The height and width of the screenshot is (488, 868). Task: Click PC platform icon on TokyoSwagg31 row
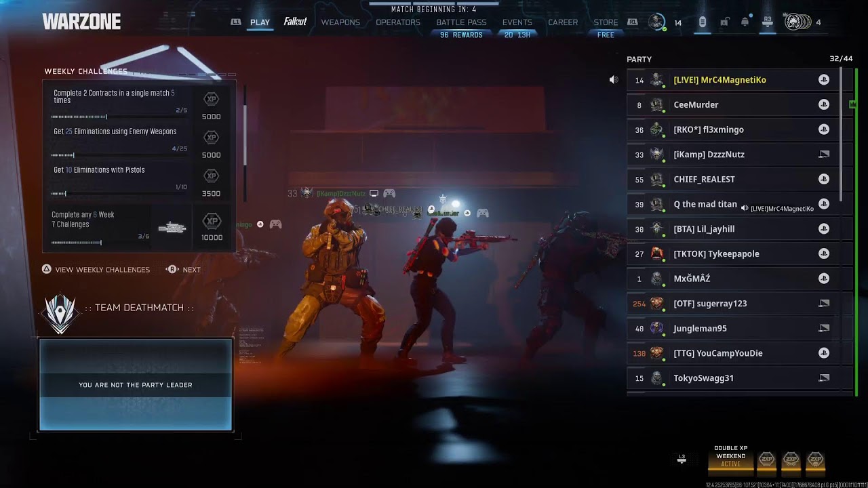click(823, 378)
